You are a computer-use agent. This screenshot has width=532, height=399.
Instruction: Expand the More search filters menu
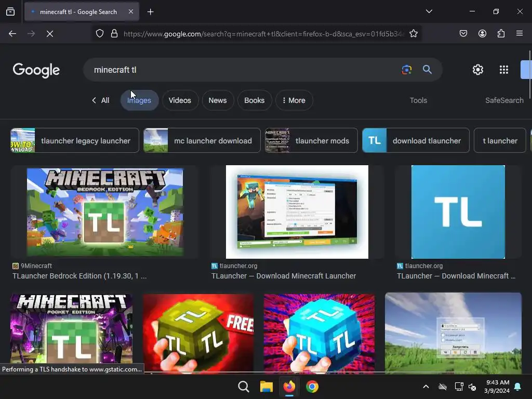[x=294, y=100]
